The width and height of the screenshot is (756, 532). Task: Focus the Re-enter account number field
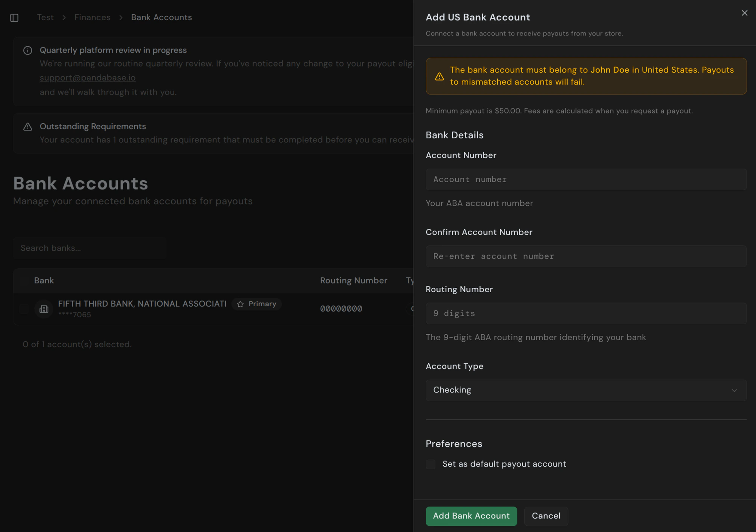click(x=586, y=256)
